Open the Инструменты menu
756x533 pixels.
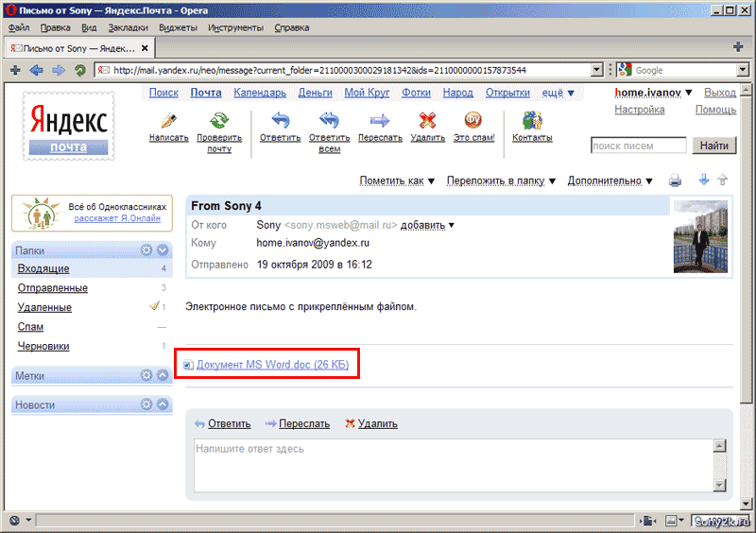click(235, 28)
